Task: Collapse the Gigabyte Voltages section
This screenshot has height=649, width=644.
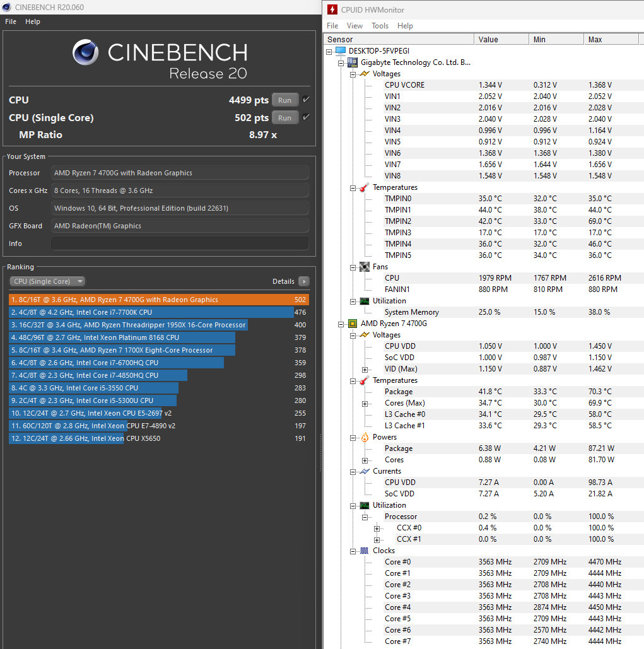Action: click(353, 74)
